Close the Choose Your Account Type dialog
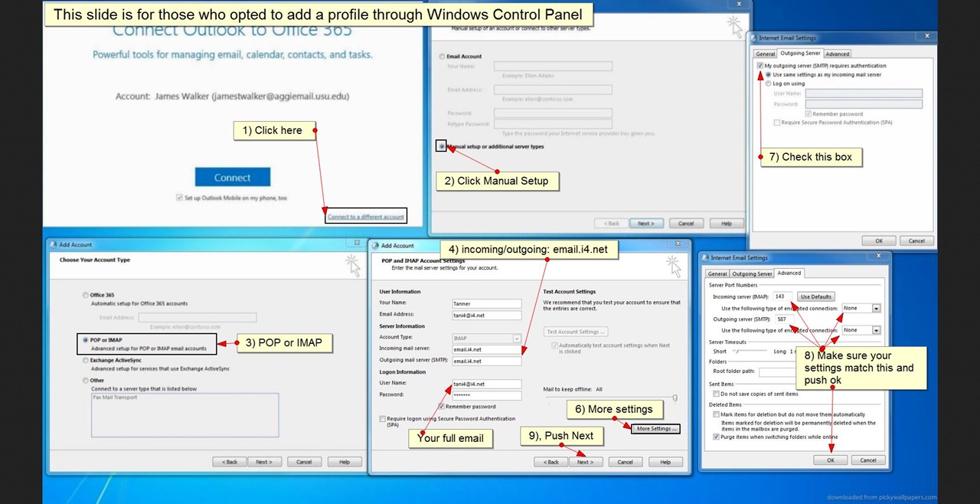 [355, 243]
